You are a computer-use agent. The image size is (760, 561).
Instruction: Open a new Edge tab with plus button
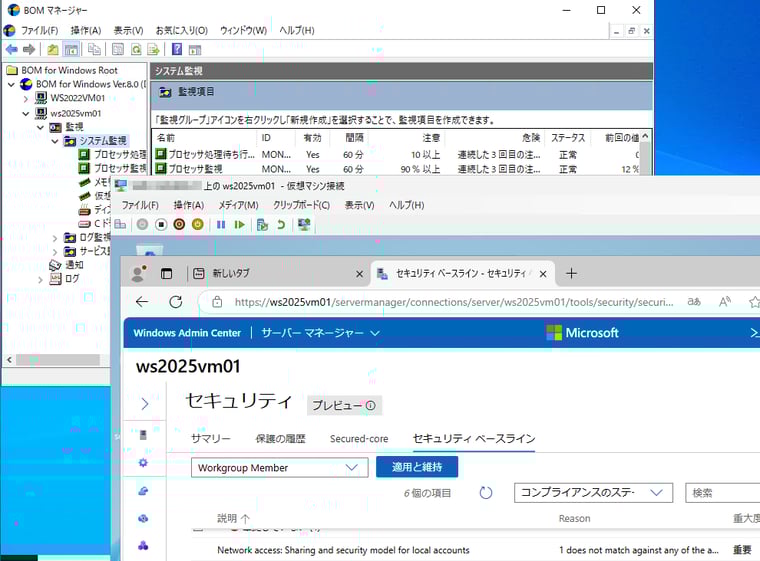coord(571,273)
